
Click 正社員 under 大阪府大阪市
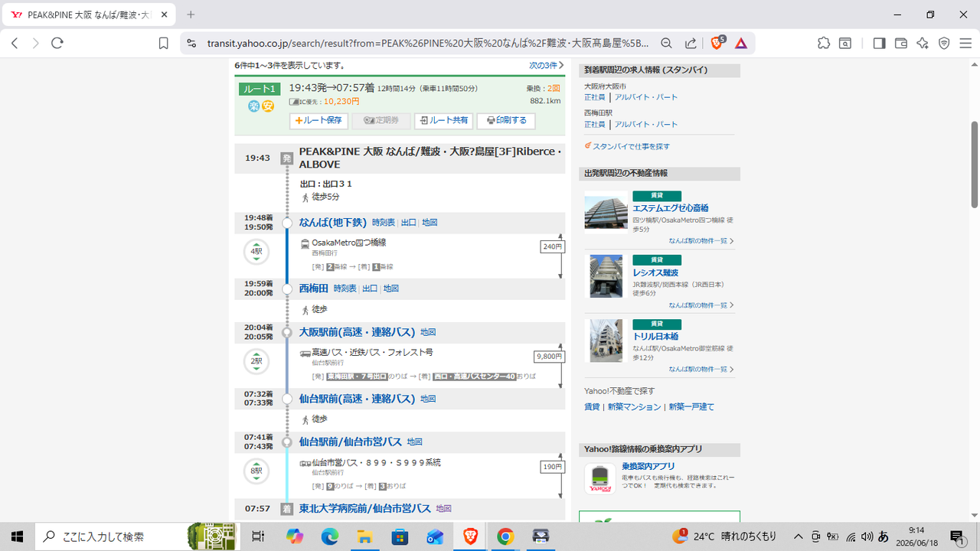point(594,97)
